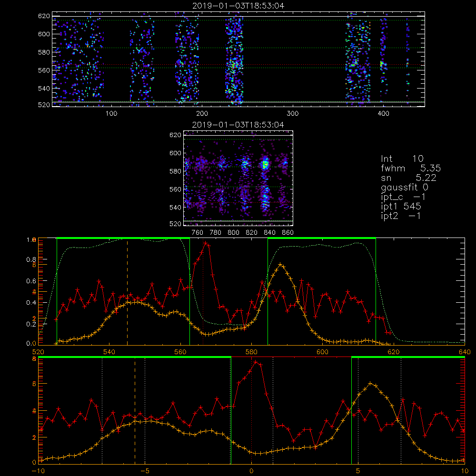Click the orange dashed marker near -5.5 in lower plot

(x=135, y=410)
